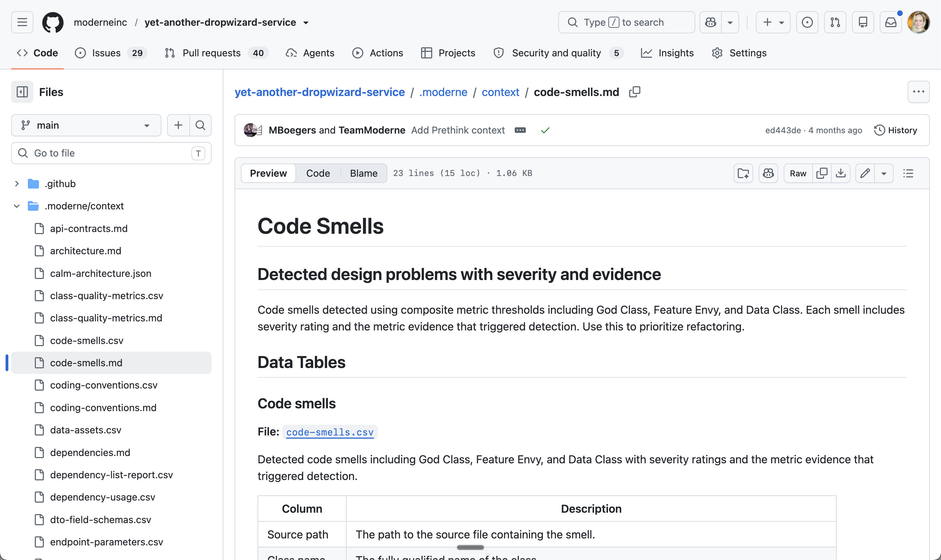Open more edit options dropdown arrow
941x560 pixels.
click(884, 173)
